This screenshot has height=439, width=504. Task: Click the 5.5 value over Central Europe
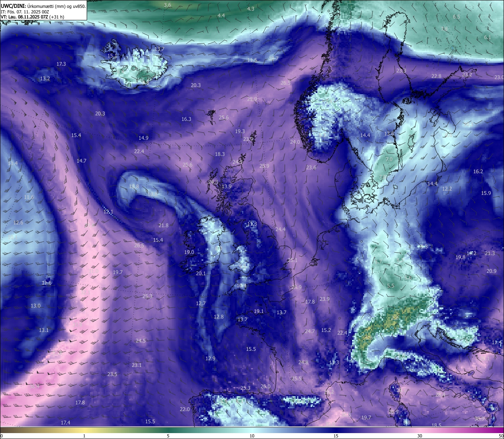391,286
